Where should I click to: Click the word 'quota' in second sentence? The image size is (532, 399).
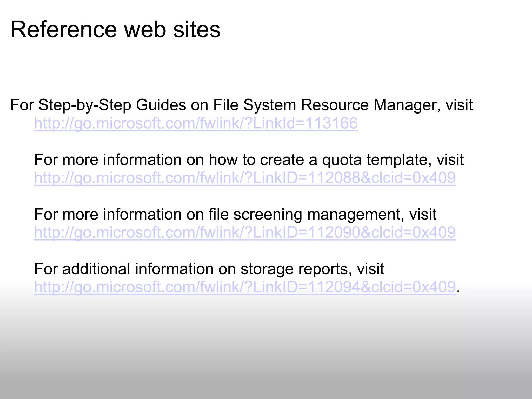[342, 160]
